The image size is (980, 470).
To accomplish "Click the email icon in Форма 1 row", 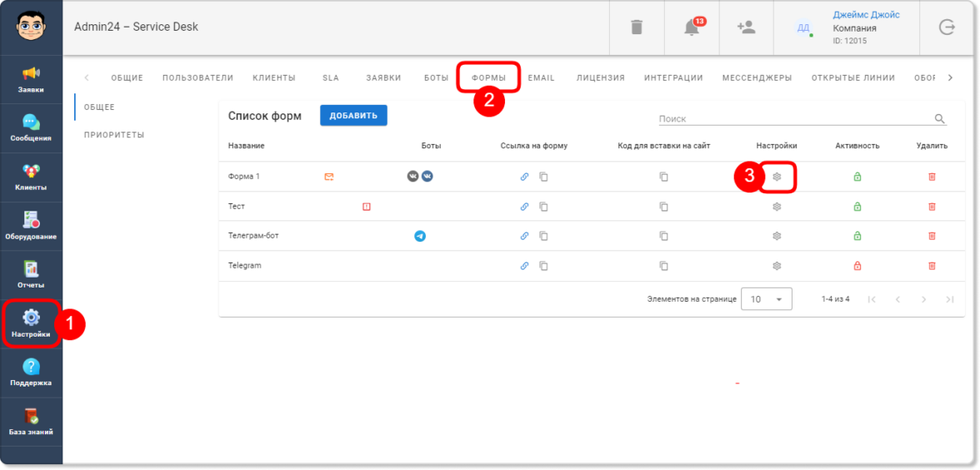I will point(328,177).
